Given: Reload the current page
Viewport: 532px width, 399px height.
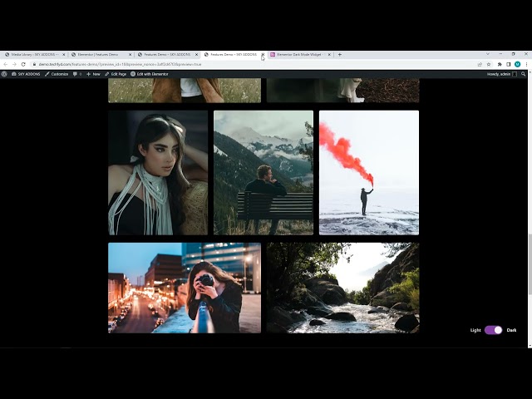Looking at the screenshot, I should pos(23,64).
